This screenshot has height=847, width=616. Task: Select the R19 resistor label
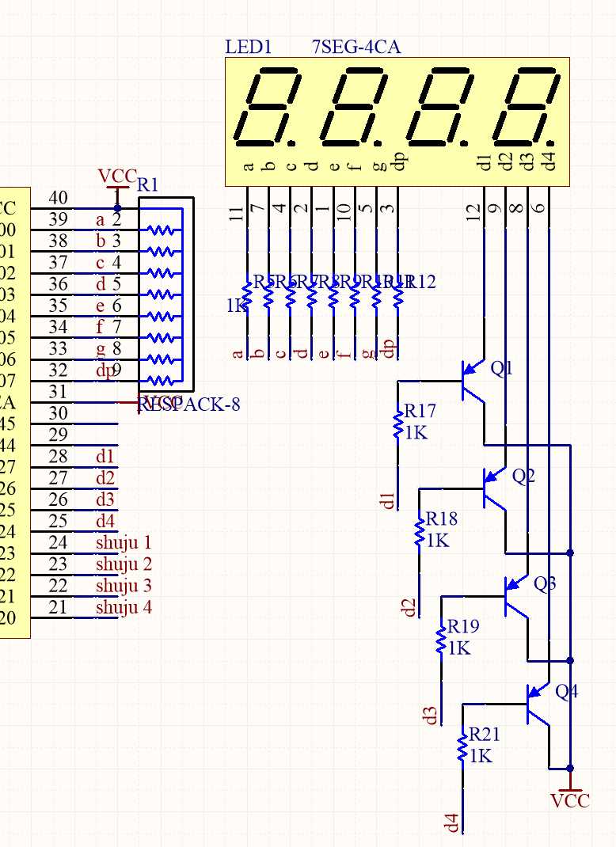pos(463,626)
